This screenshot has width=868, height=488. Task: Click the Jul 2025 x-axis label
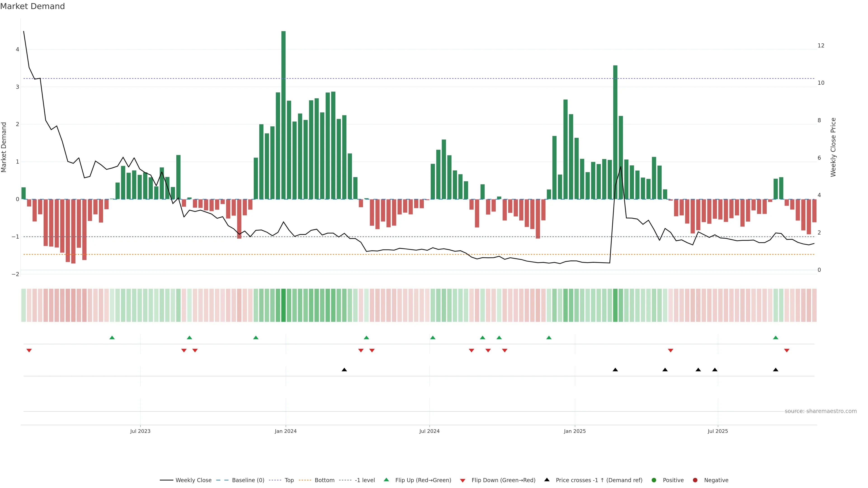718,431
